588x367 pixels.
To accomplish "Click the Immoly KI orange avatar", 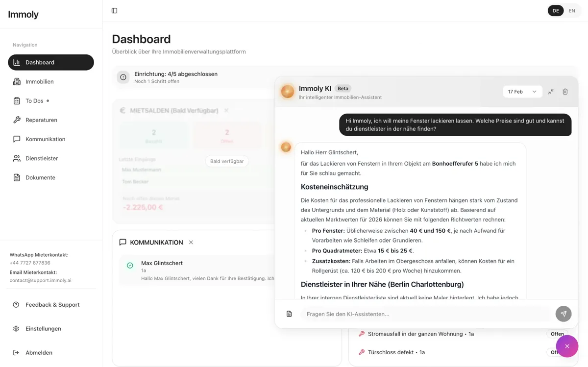I will click(x=287, y=91).
